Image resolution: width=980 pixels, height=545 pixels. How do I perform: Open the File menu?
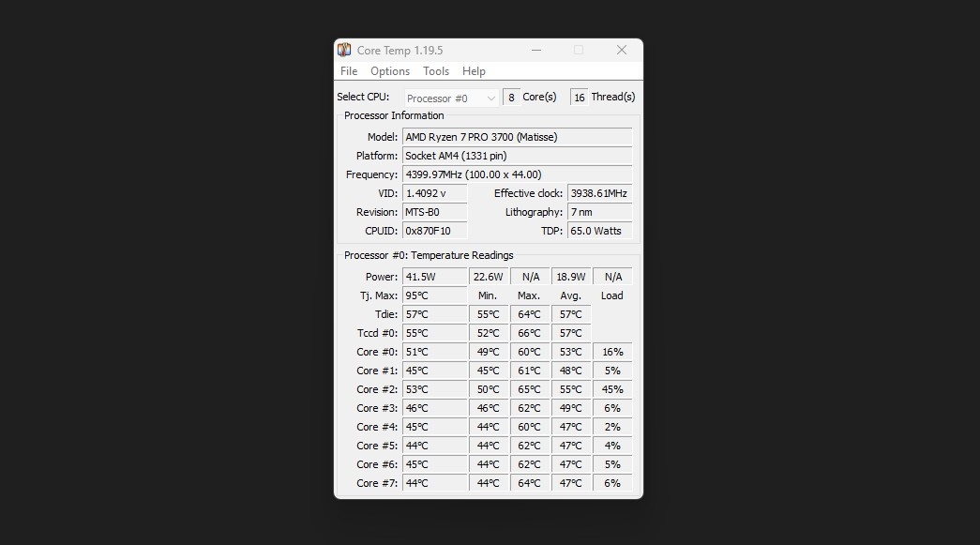click(348, 70)
